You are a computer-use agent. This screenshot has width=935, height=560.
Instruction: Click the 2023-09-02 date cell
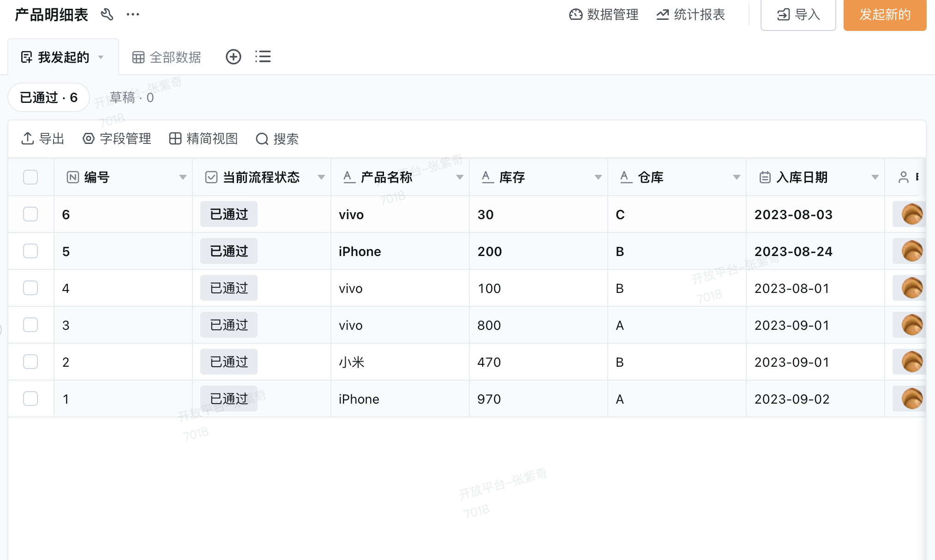point(815,399)
